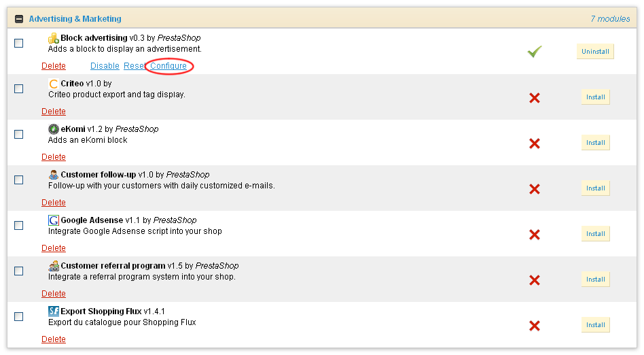This screenshot has height=355, width=644.
Task: Click the red X status for Criteo
Action: 535,98
